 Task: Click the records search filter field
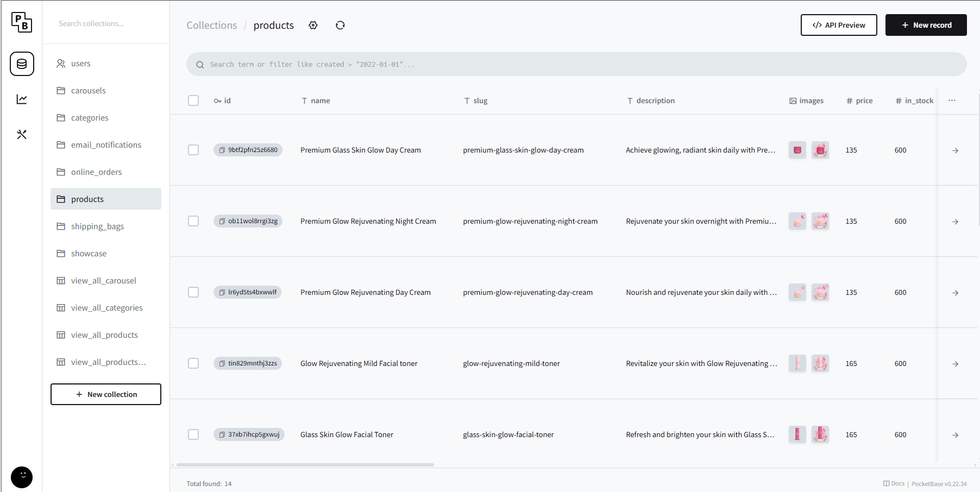click(576, 64)
